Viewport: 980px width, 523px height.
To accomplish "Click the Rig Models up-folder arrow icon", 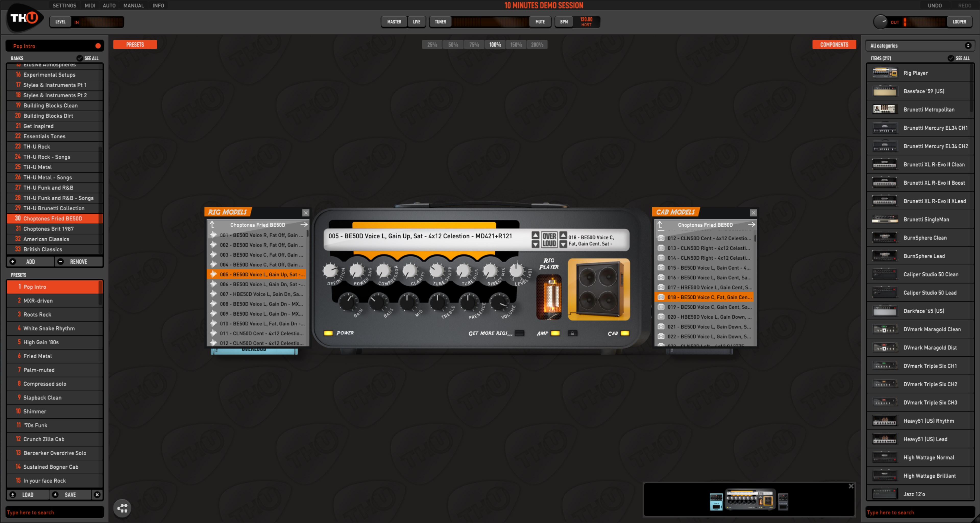I will 213,225.
